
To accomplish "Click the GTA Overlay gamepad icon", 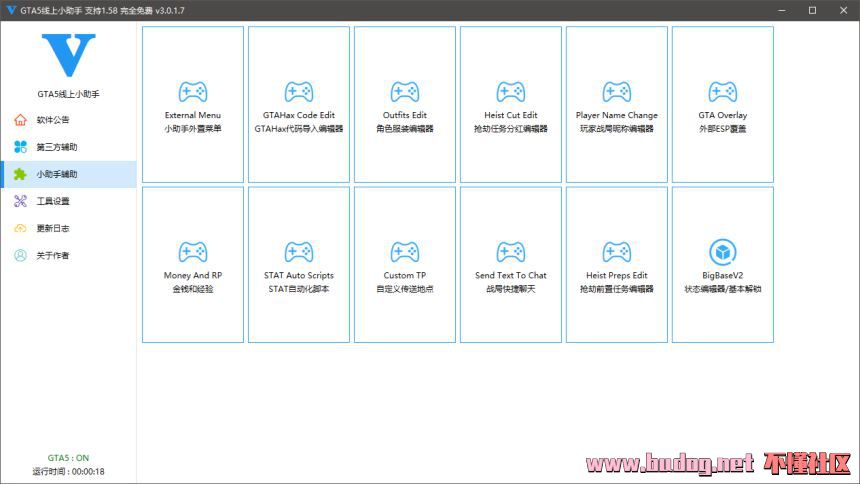I will coord(722,92).
